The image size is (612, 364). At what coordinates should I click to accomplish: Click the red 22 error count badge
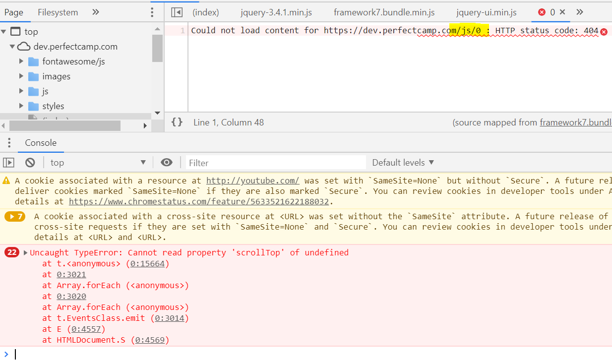pyautogui.click(x=12, y=252)
